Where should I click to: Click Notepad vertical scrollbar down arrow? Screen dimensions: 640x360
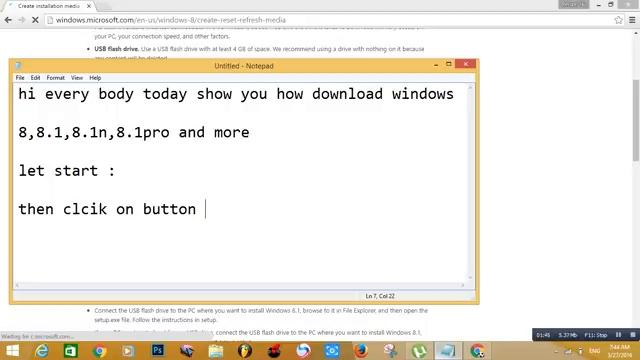tap(470, 278)
